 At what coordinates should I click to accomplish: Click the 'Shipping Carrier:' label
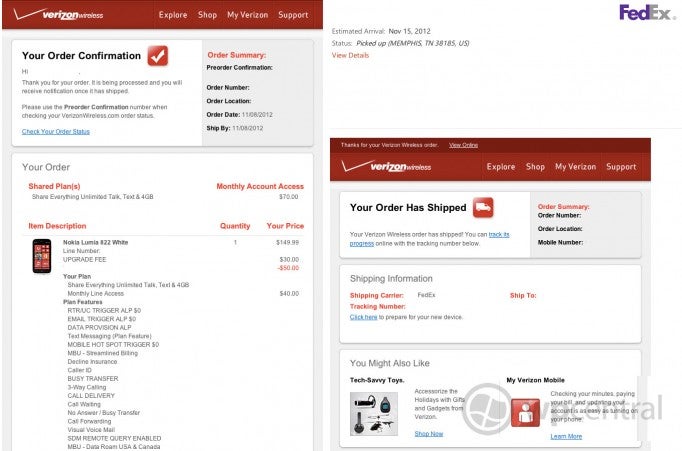(377, 295)
